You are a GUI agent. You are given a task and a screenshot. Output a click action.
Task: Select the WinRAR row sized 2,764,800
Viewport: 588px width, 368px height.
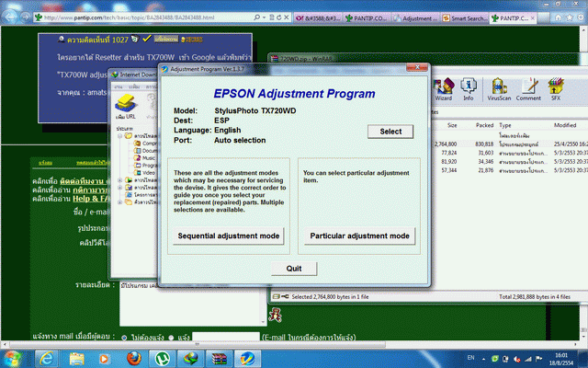[x=511, y=144]
